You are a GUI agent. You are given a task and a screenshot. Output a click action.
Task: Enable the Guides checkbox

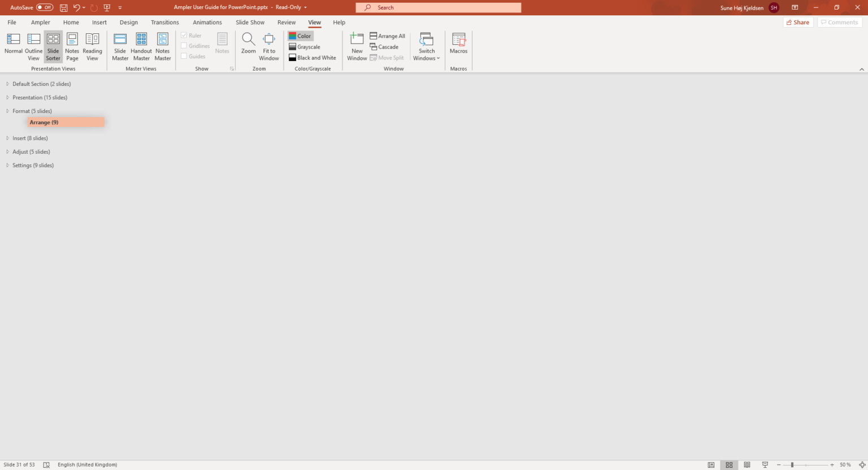click(x=193, y=56)
